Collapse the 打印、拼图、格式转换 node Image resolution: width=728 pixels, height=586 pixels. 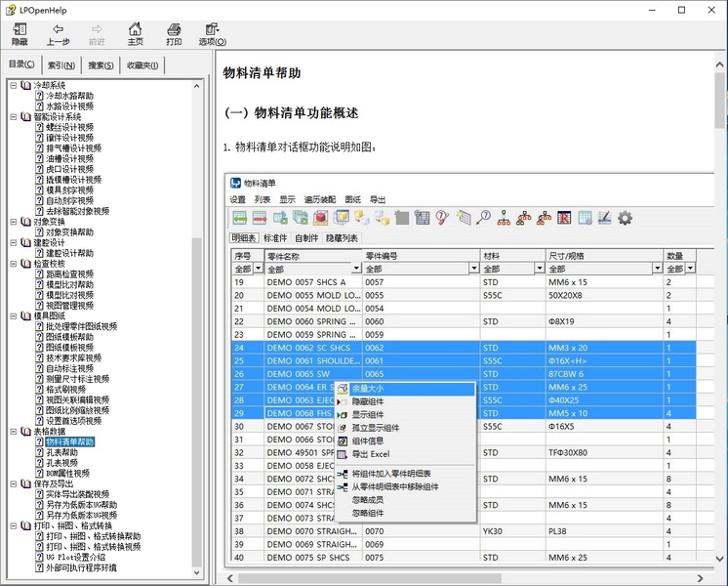point(13,525)
